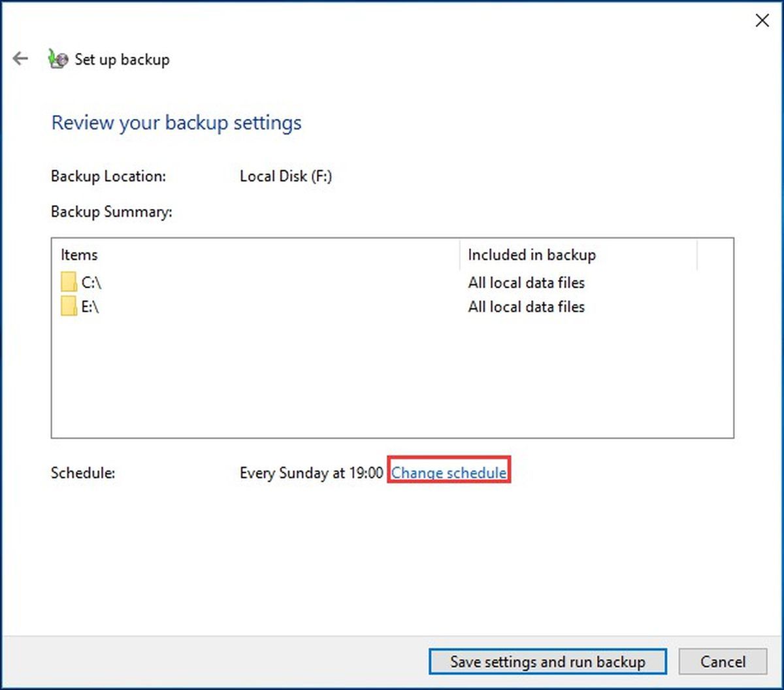
Task: Open the Change schedule link
Action: point(449,472)
